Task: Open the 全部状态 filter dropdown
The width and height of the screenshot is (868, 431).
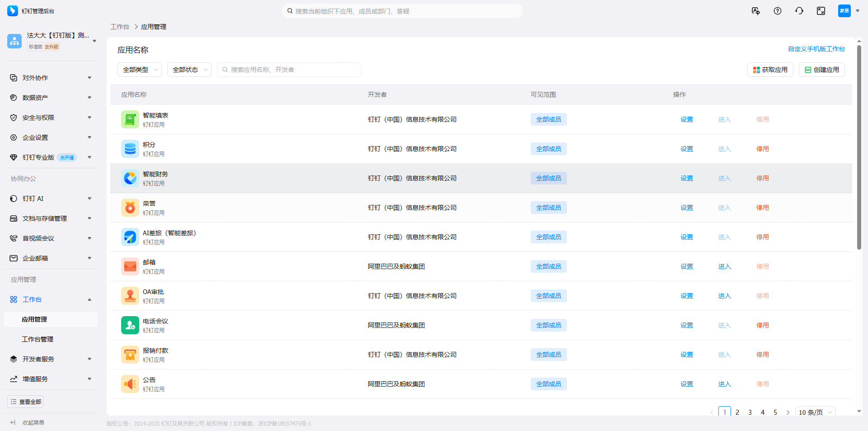Action: 189,70
